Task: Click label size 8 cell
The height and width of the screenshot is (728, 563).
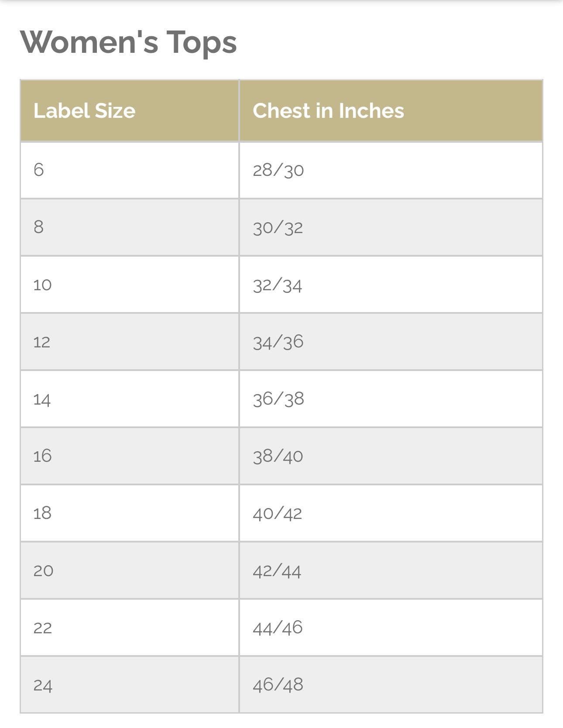Action: pyautogui.click(x=39, y=227)
